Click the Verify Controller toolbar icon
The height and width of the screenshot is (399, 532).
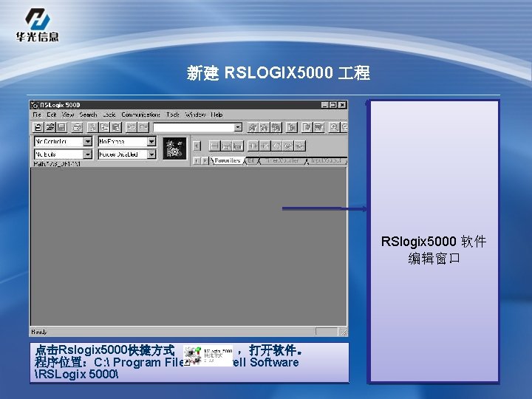pyautogui.click(x=318, y=127)
